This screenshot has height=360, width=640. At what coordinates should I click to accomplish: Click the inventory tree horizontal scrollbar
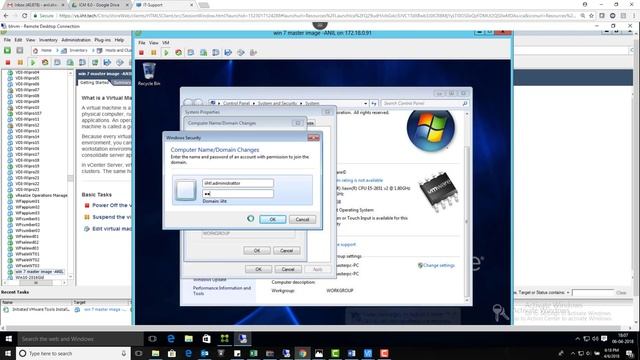coord(36,282)
